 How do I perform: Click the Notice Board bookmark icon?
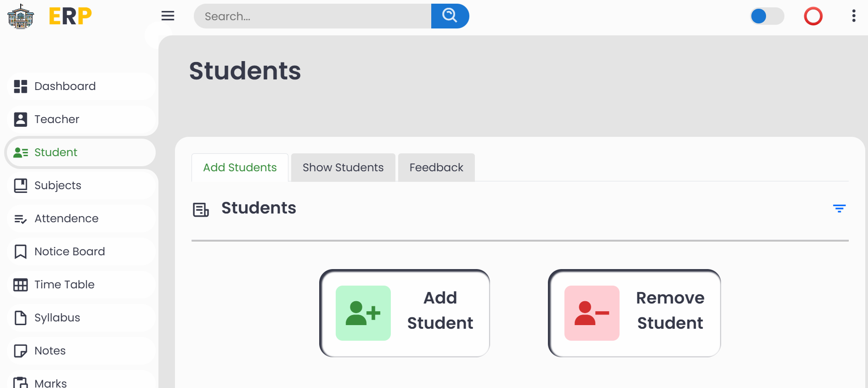coord(21,252)
